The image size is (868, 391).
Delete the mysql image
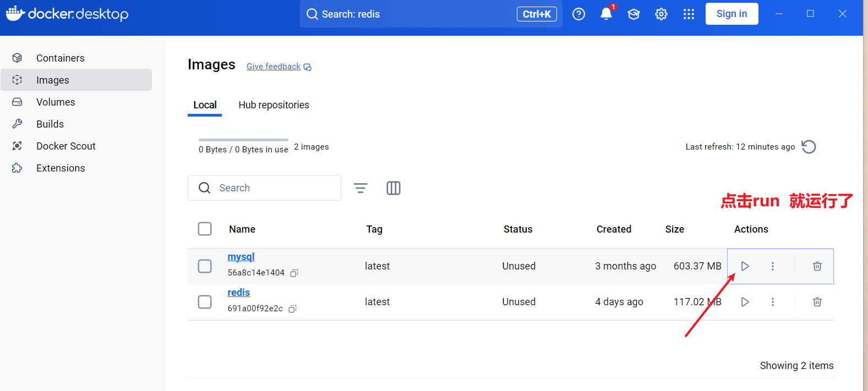[x=817, y=266]
